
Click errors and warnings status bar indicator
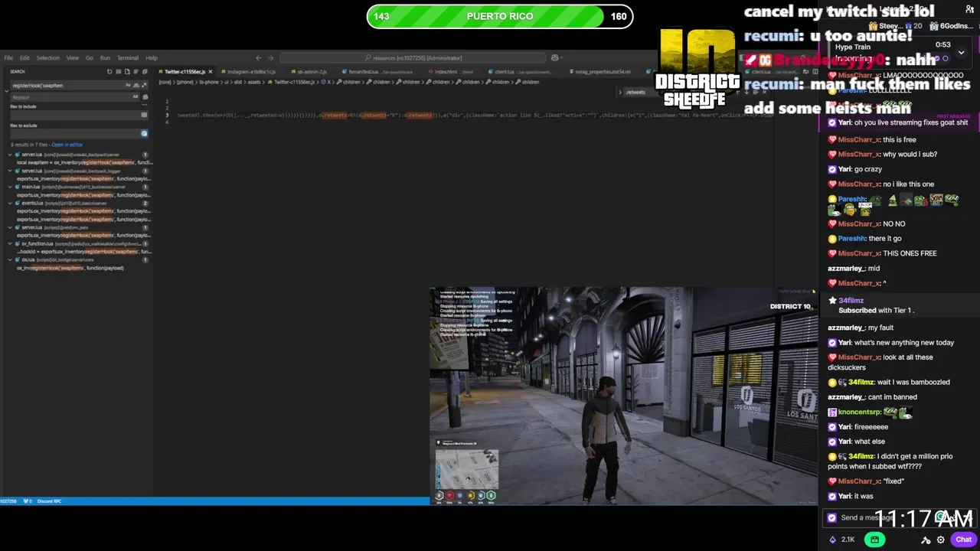[27, 501]
